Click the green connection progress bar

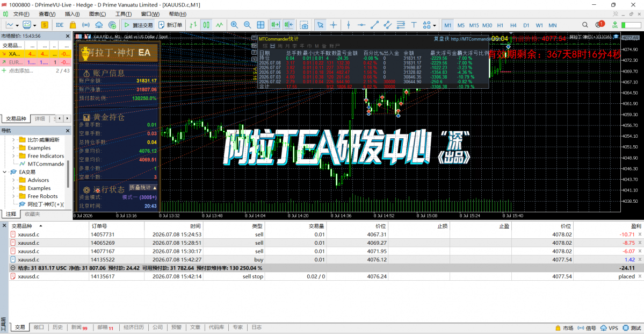click(631, 25)
